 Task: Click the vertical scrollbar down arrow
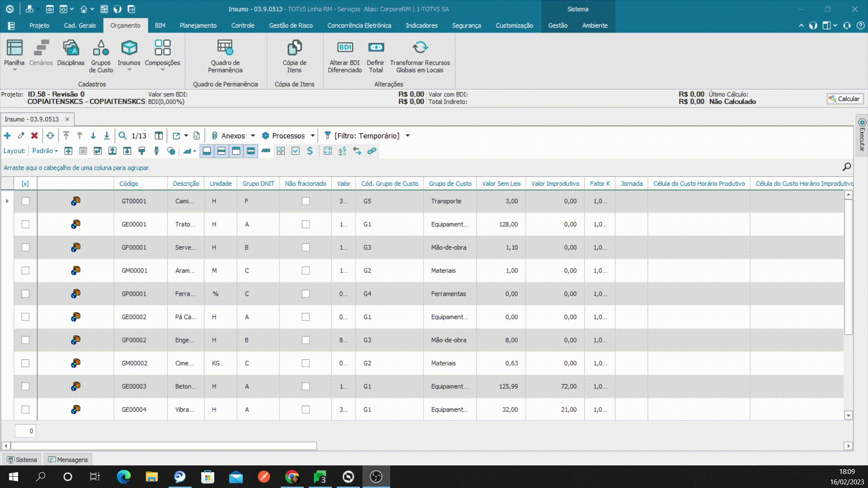849,415
